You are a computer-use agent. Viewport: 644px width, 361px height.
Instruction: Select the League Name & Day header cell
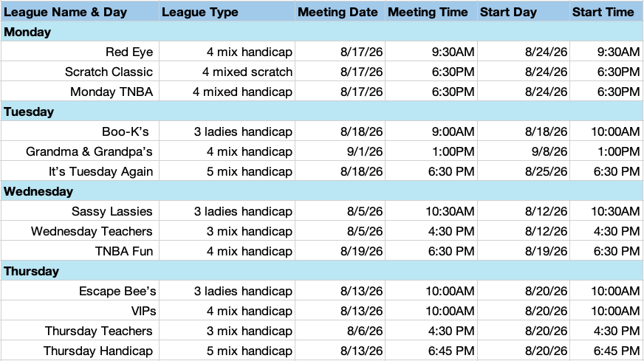(80, 12)
